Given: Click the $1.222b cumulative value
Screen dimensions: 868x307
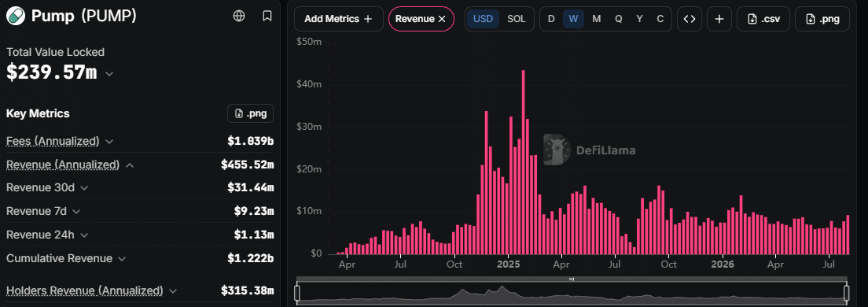Looking at the screenshot, I should [x=250, y=258].
